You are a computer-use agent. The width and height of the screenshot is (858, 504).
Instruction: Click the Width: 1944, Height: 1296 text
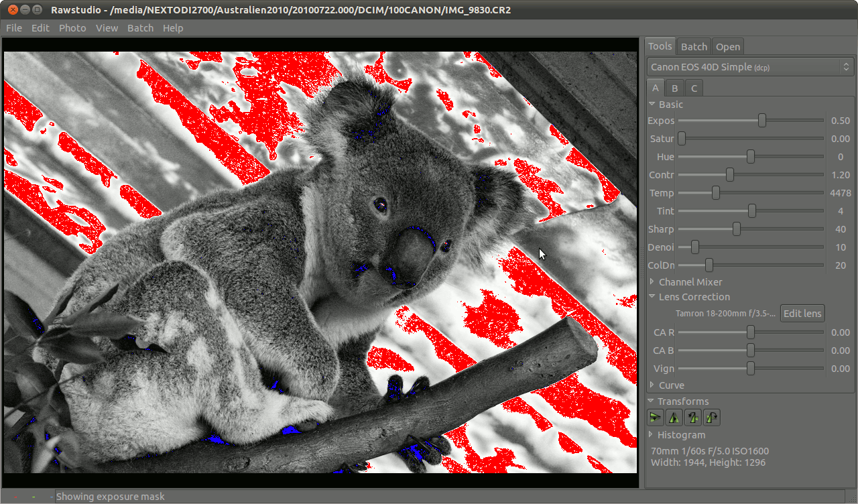[x=708, y=462]
